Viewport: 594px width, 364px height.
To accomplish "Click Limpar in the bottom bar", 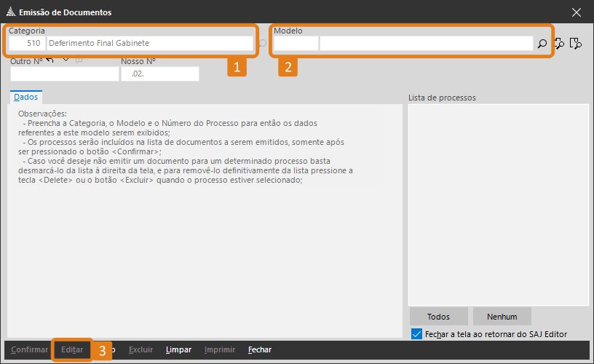I will 178,350.
